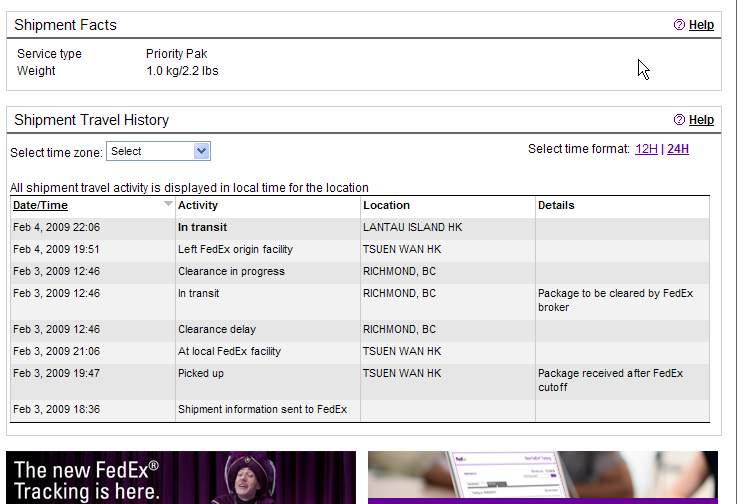This screenshot has height=504, width=746.
Task: Click 'Shipment Travel History' section heading
Action: pos(91,120)
